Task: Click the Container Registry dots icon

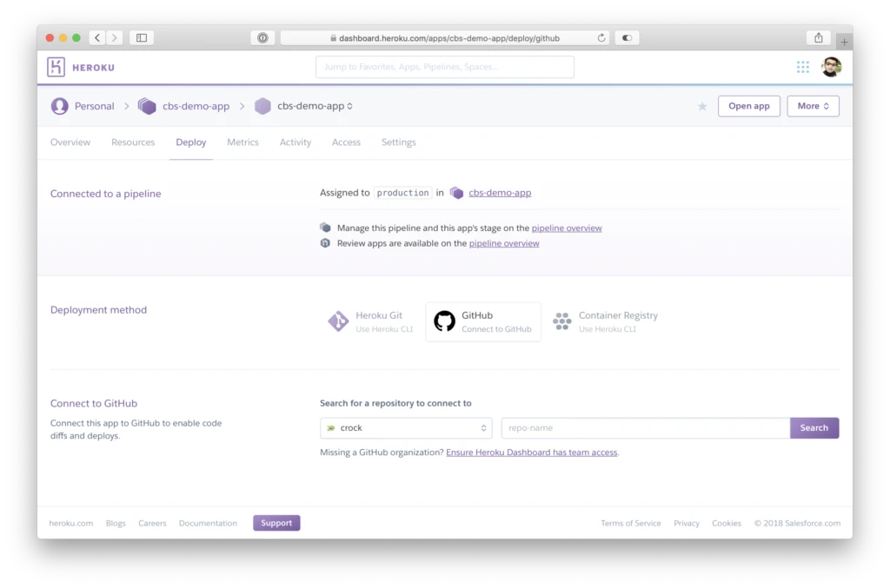Action: coord(562,321)
